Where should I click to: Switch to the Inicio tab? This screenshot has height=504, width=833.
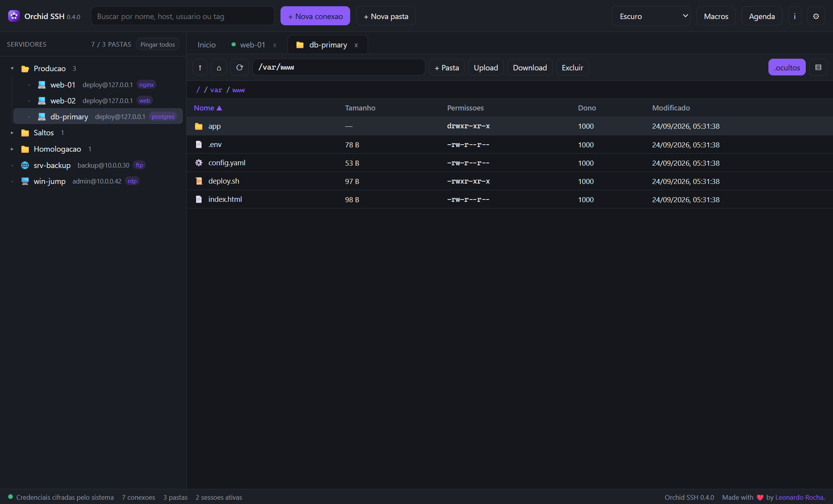(207, 45)
